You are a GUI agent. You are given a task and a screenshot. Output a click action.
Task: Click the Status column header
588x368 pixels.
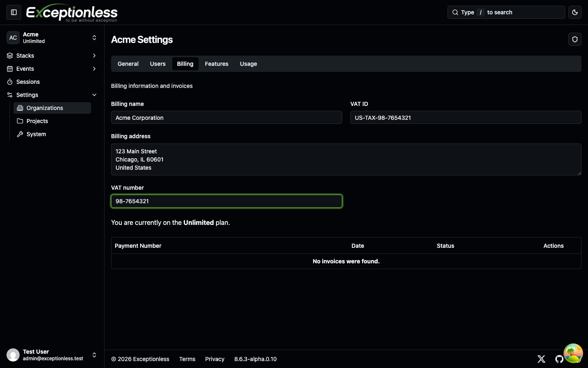[x=445, y=246]
